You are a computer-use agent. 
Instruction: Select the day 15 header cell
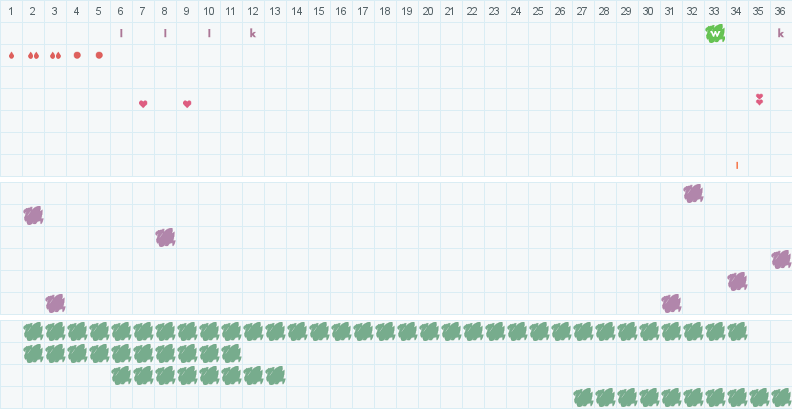tap(319, 11)
